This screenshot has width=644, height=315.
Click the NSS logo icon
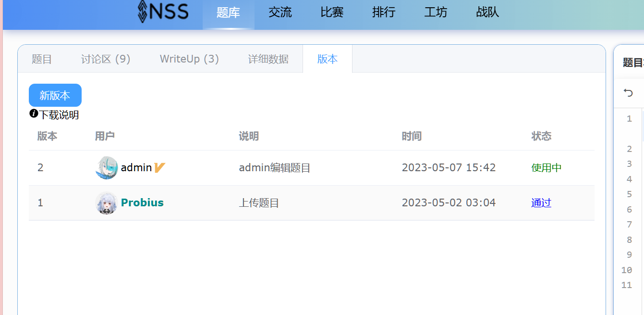tap(143, 12)
